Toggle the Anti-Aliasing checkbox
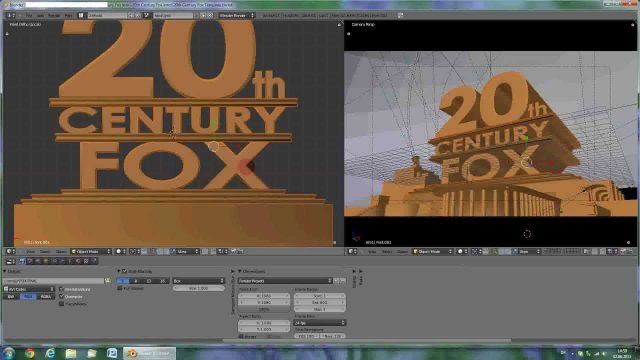The image size is (640, 360). tap(124, 271)
